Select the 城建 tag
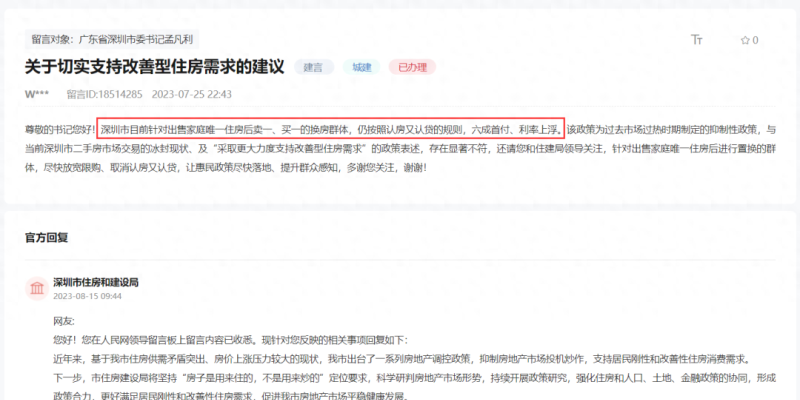Screen dimensions: 800x400 [x=362, y=67]
